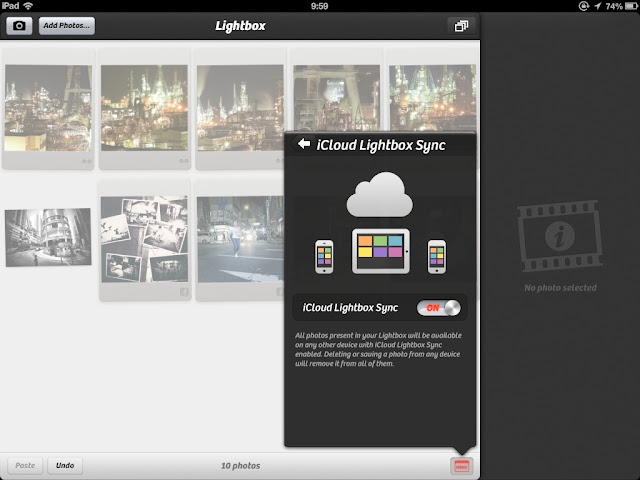The height and width of the screenshot is (480, 640).
Task: Tap the '10 photos' count label
Action: click(240, 466)
